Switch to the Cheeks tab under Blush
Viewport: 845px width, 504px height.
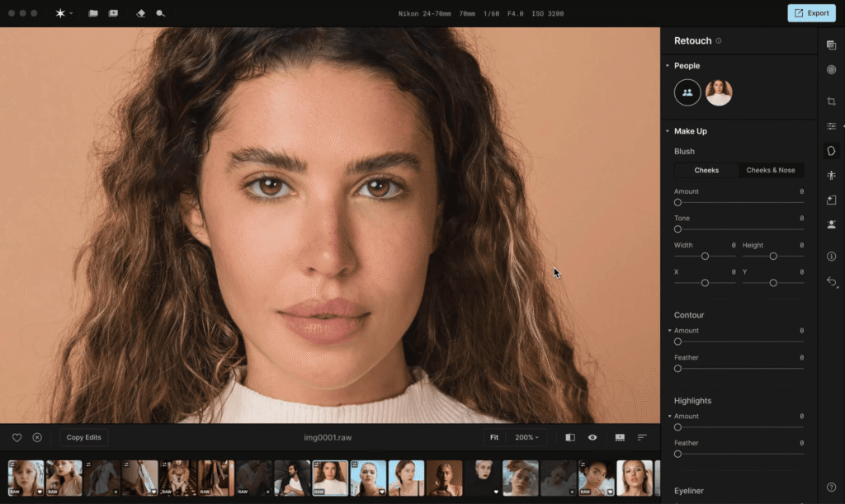pyautogui.click(x=706, y=170)
